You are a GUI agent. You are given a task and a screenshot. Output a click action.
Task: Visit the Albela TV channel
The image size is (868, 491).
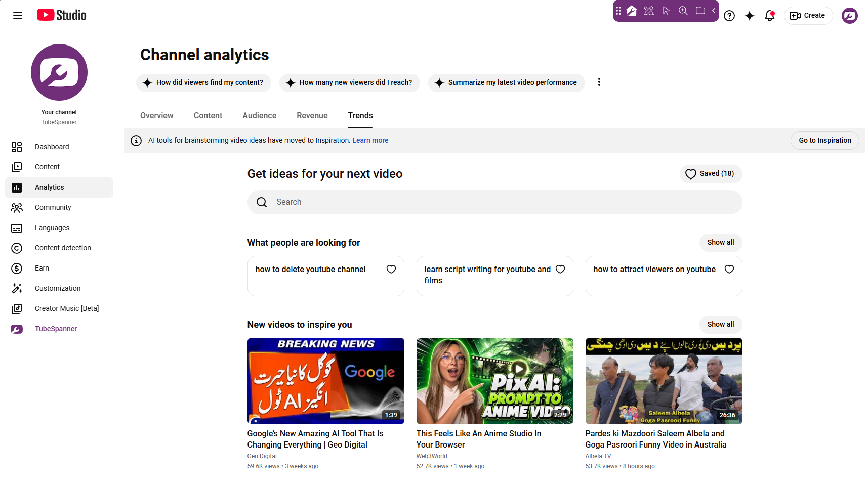598,456
